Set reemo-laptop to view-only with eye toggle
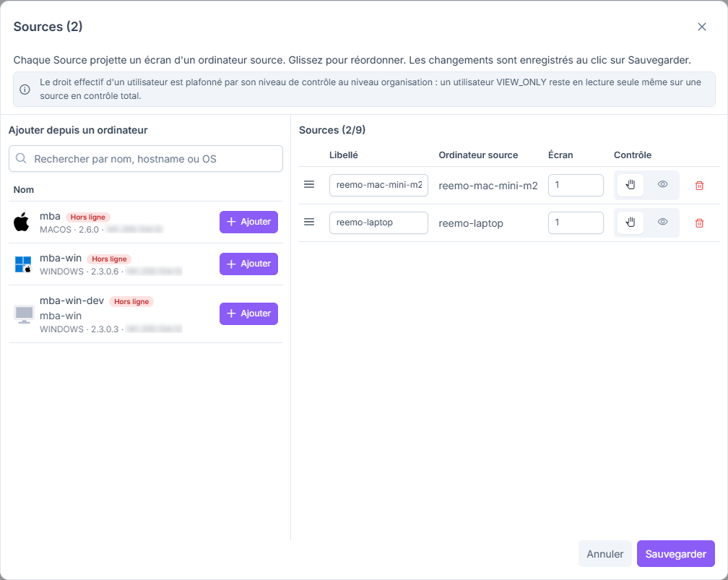The image size is (728, 580). click(x=662, y=222)
